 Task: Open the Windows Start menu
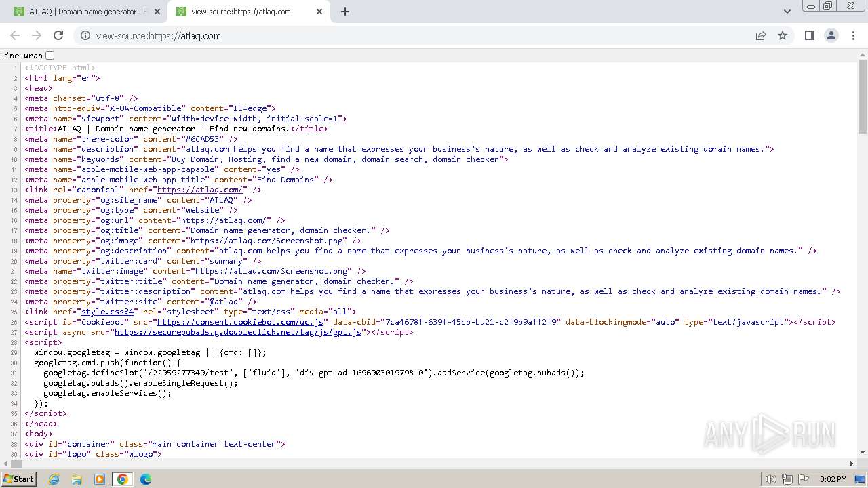(x=19, y=479)
